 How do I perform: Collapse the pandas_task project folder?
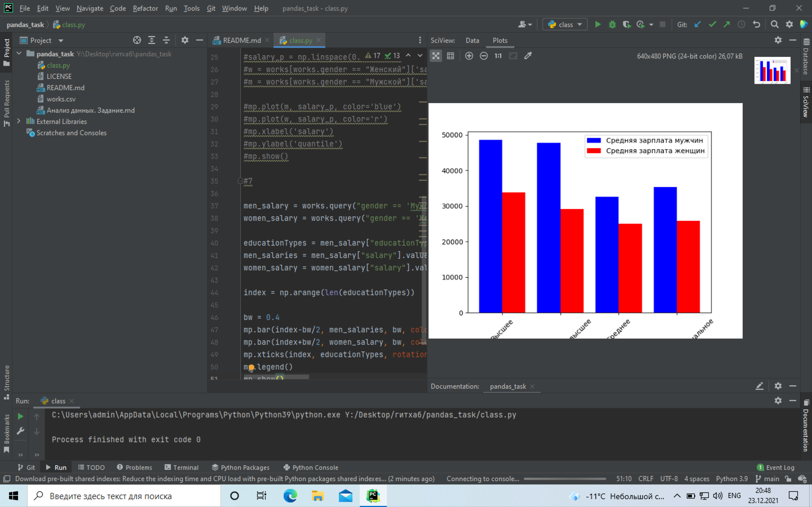click(x=19, y=54)
